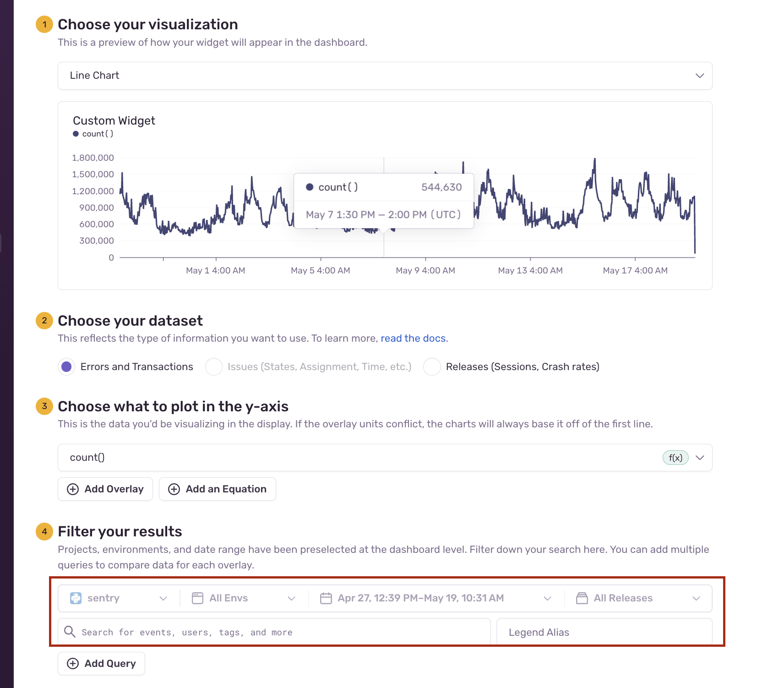Click the plus icon on Add Overlay
This screenshot has width=784, height=688.
click(x=73, y=489)
